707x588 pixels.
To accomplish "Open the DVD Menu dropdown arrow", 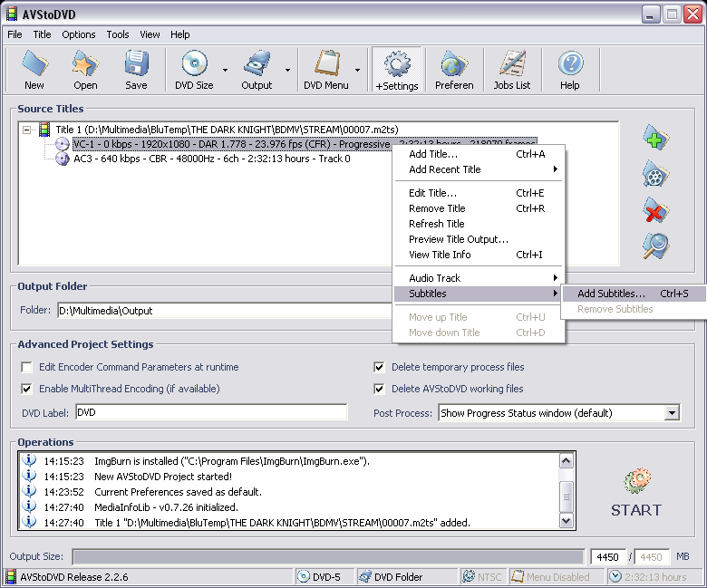I will (357, 70).
